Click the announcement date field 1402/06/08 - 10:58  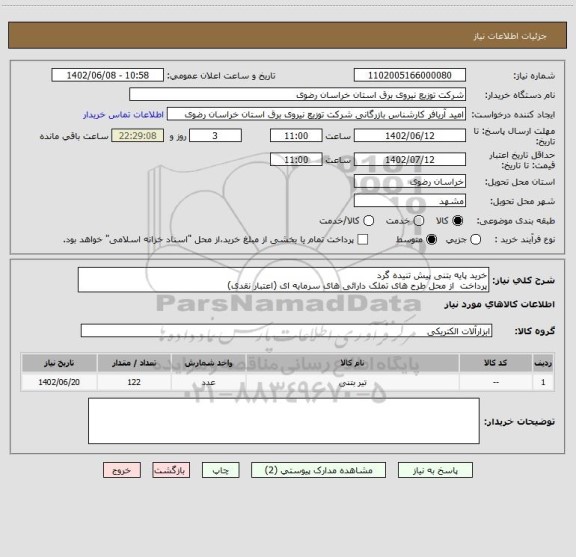point(108,75)
